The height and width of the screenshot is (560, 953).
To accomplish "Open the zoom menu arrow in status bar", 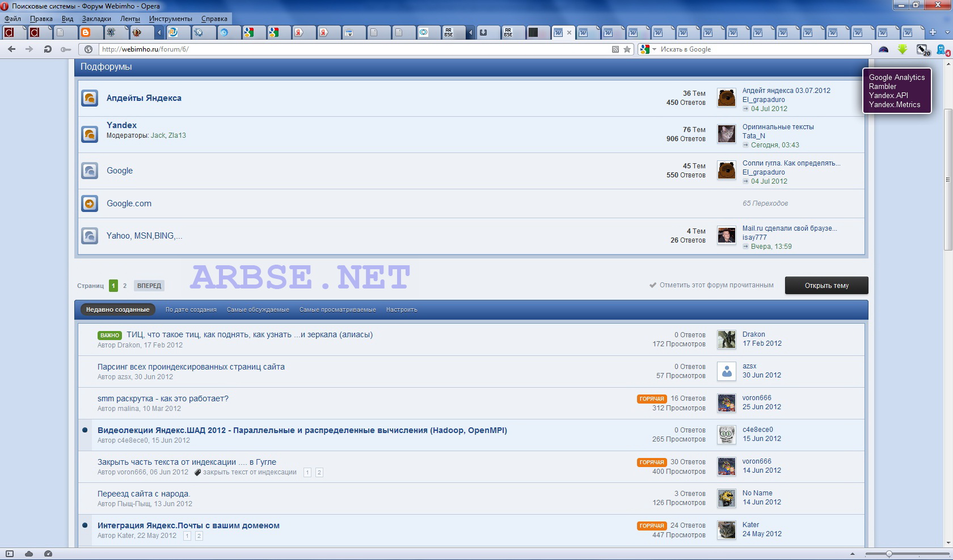I will click(852, 554).
